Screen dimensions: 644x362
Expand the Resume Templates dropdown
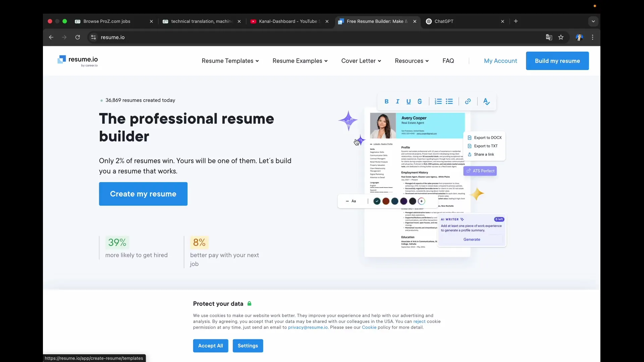(230, 61)
